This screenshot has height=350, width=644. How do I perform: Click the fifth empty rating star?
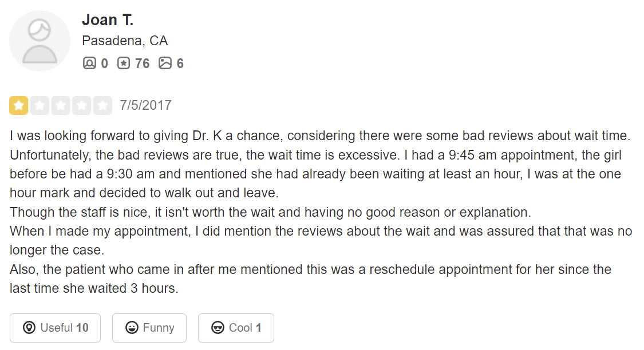tap(102, 105)
